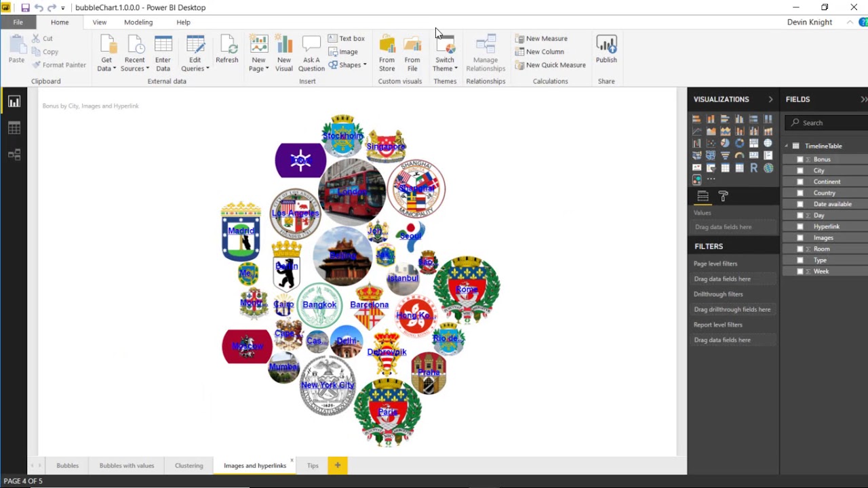
Task: Select the R script visual
Action: coord(753,167)
